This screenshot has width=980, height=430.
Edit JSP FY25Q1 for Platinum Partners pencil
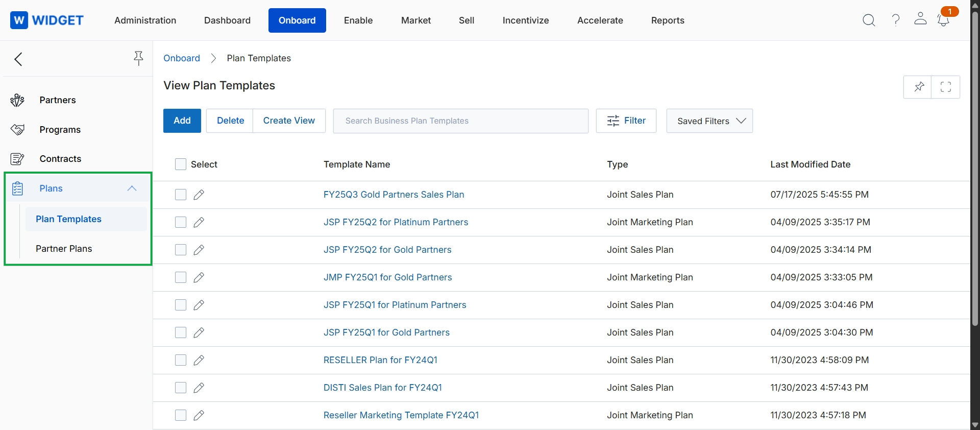199,305
